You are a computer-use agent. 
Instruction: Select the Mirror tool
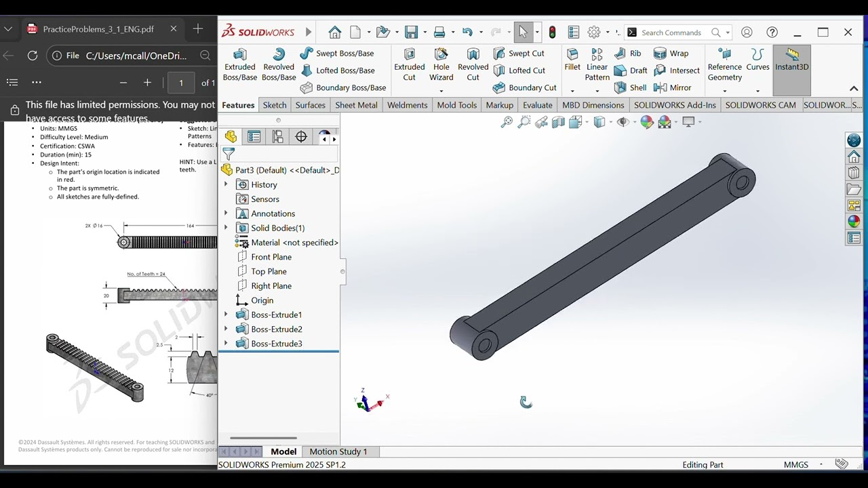tap(672, 87)
